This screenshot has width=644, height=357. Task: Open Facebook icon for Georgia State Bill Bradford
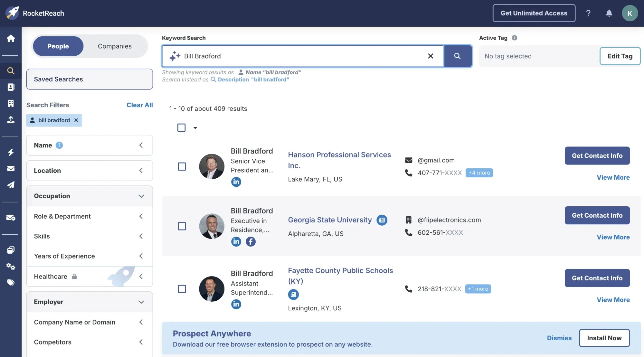[251, 241]
